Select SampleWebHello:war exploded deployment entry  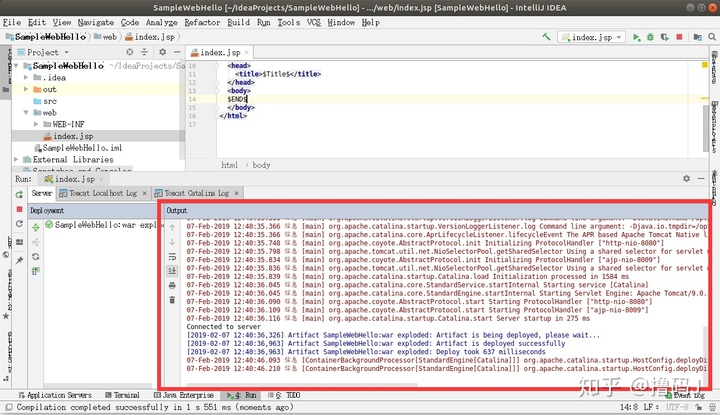pyautogui.click(x=101, y=225)
